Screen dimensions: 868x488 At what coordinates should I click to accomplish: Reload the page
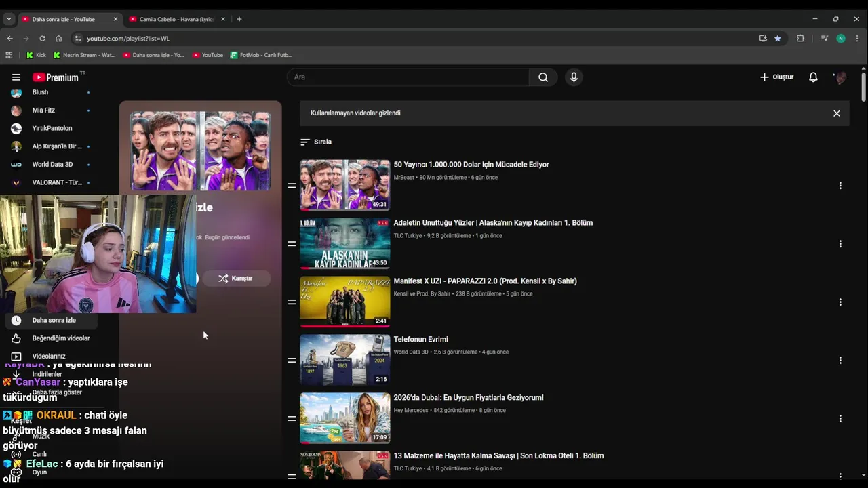click(x=42, y=39)
